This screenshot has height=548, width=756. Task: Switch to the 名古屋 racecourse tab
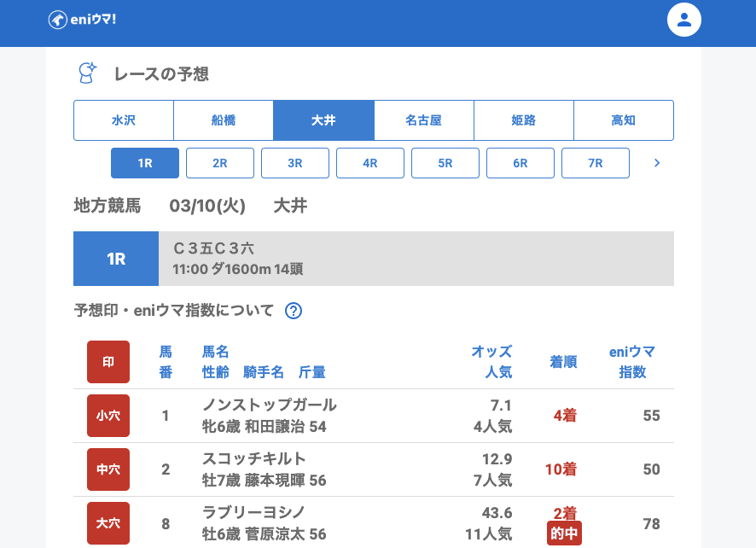pyautogui.click(x=423, y=120)
